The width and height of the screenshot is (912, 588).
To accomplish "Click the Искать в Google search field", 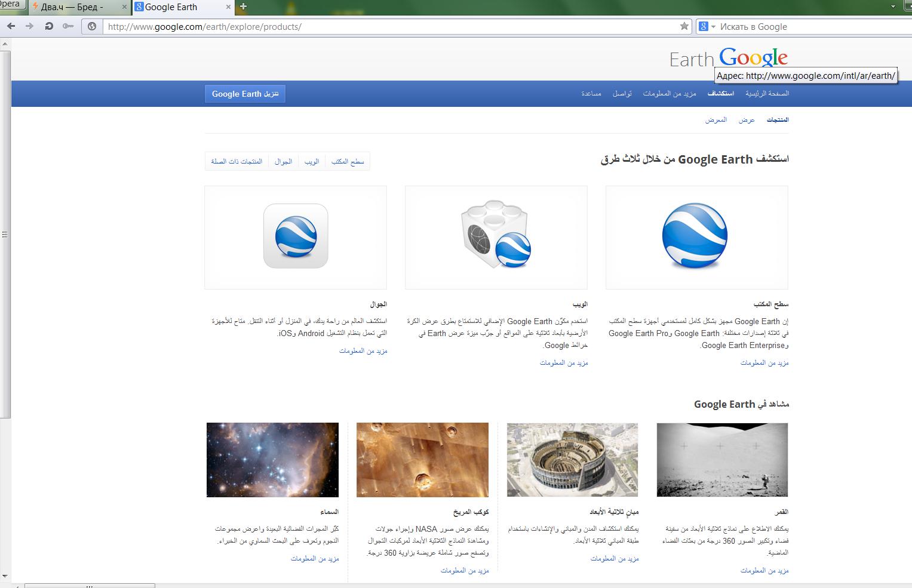I will pyautogui.click(x=815, y=26).
